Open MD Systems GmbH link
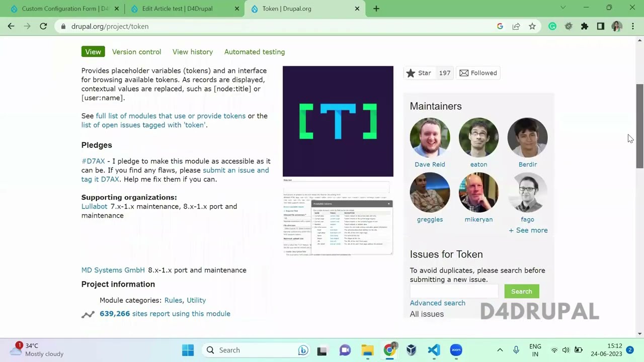The image size is (644, 362). pos(113,270)
